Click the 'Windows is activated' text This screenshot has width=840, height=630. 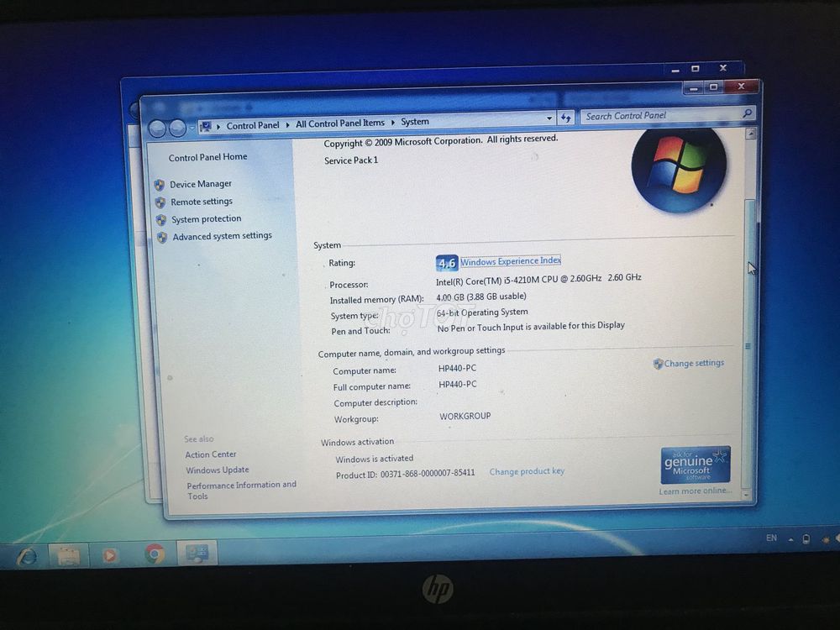pyautogui.click(x=375, y=459)
